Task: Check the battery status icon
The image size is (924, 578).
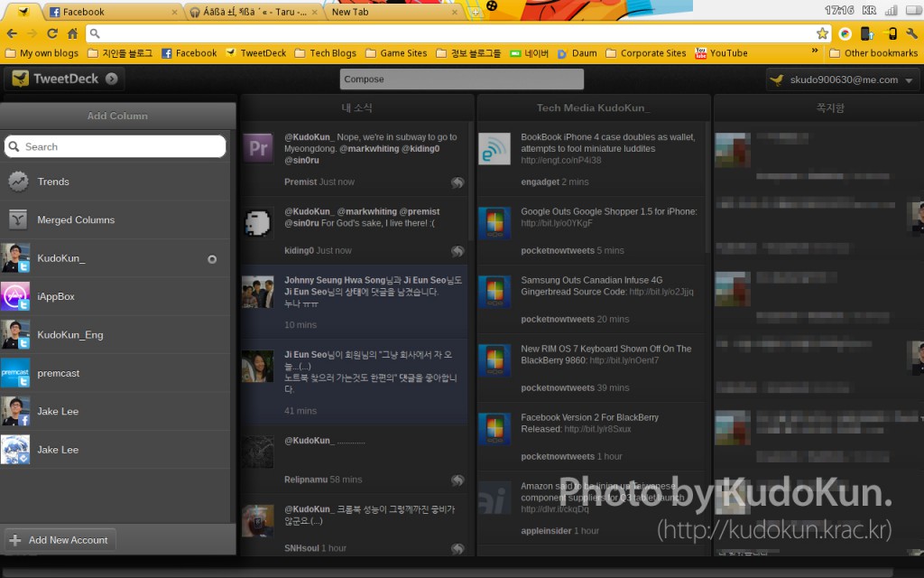Action: click(914, 10)
